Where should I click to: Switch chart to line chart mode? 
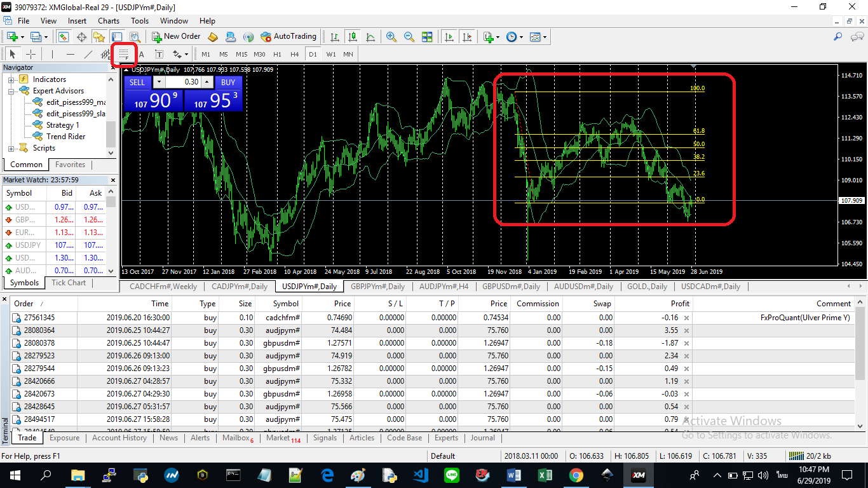[370, 37]
